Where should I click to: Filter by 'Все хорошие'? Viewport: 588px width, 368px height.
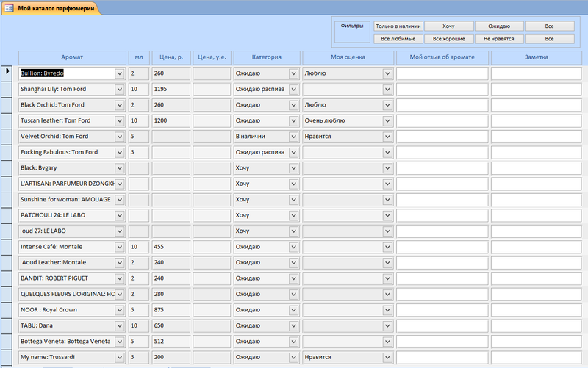[448, 39]
